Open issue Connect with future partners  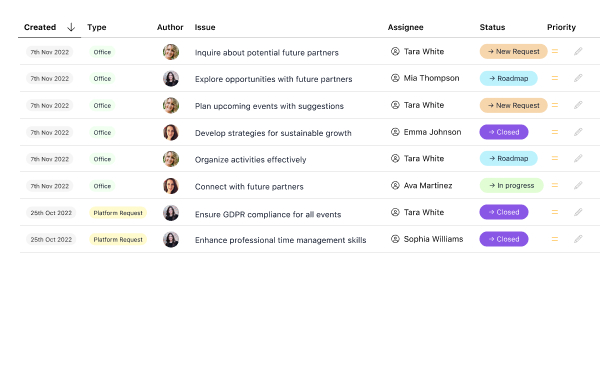249,187
